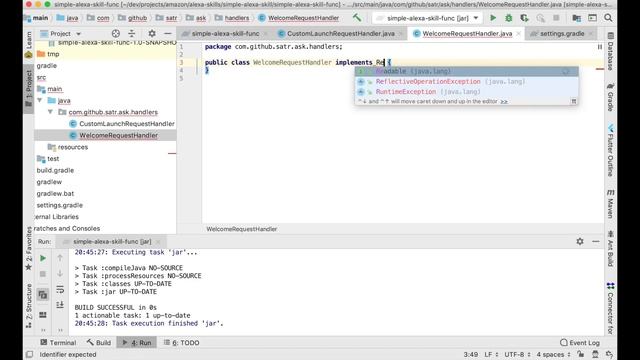Run with coverage from the toolbar
The height and width of the screenshot is (360, 640).
click(524, 18)
